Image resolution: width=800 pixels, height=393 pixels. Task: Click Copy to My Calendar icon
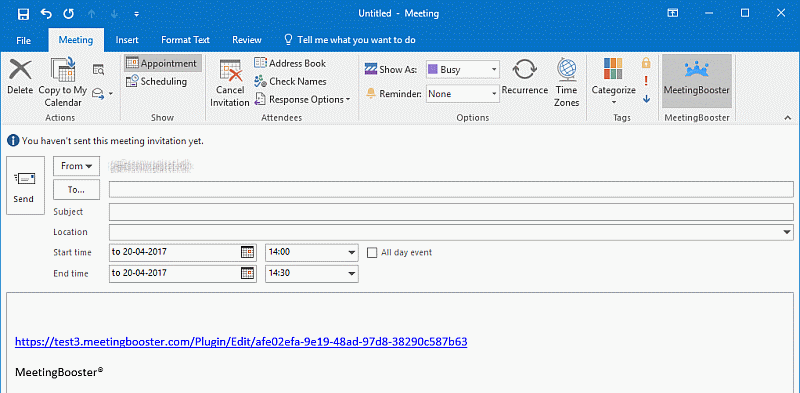[x=63, y=70]
